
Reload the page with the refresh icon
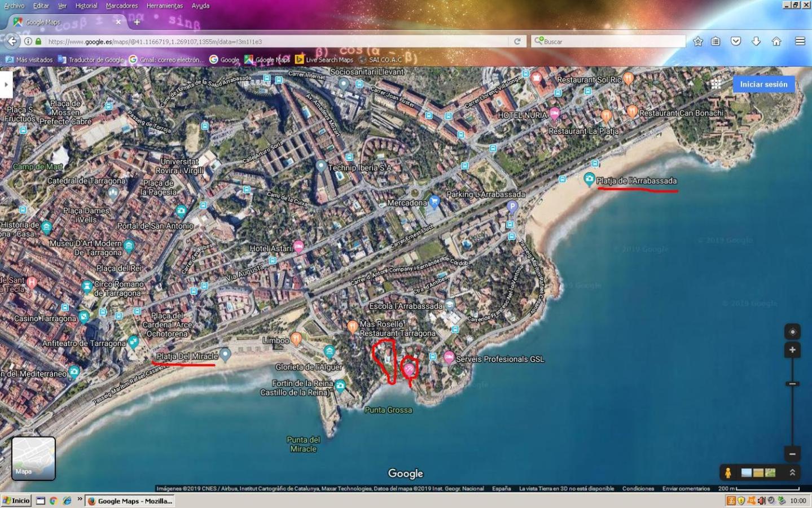[517, 41]
